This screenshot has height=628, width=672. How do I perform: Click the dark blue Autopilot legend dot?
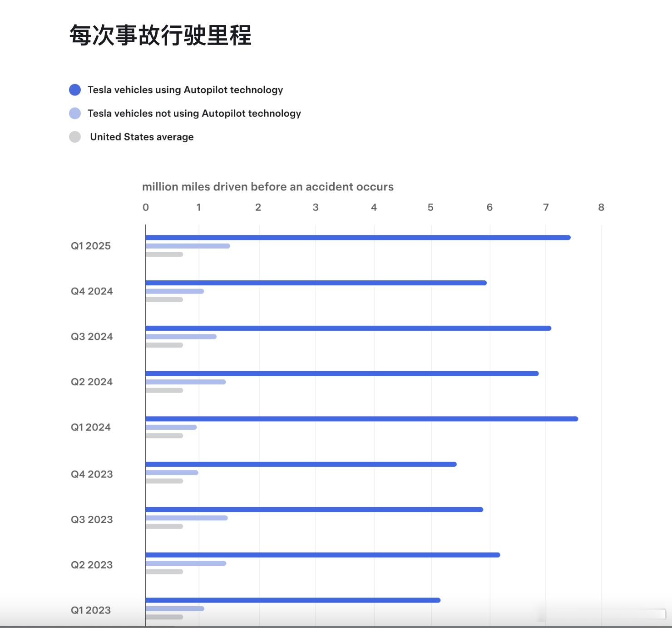pos(75,90)
